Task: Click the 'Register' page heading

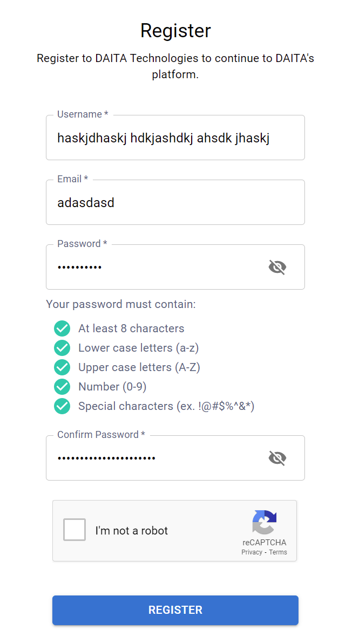Action: coord(175,30)
